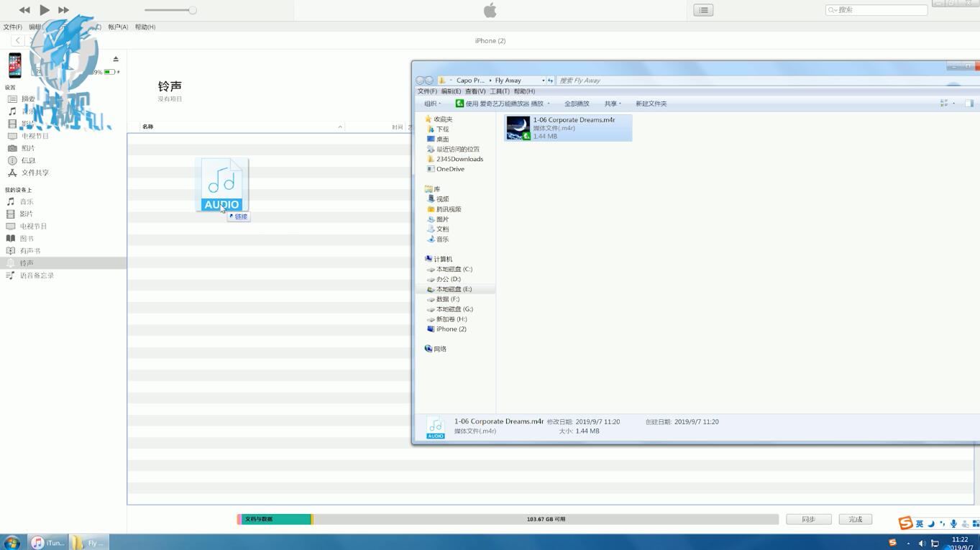
Task: Click 全部播放 play all in Explorer toolbar
Action: (577, 104)
